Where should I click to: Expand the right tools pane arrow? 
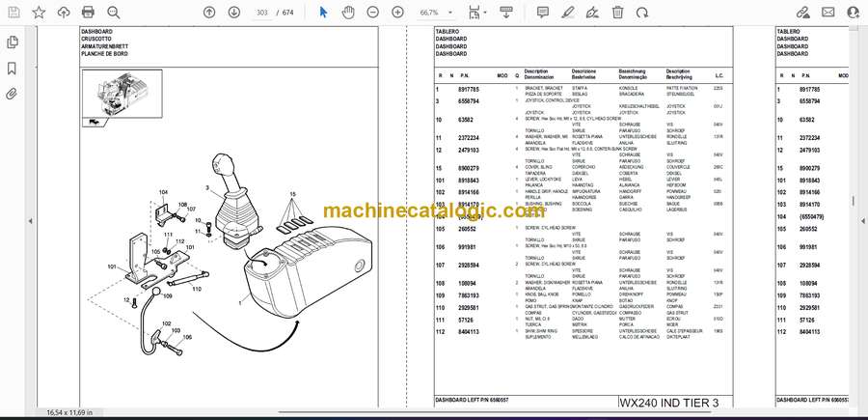click(862, 221)
